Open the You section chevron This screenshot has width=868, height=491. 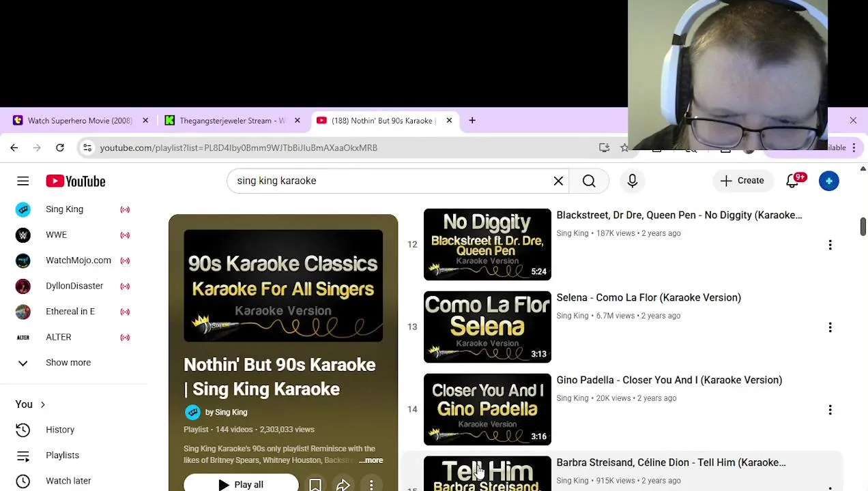tap(42, 404)
